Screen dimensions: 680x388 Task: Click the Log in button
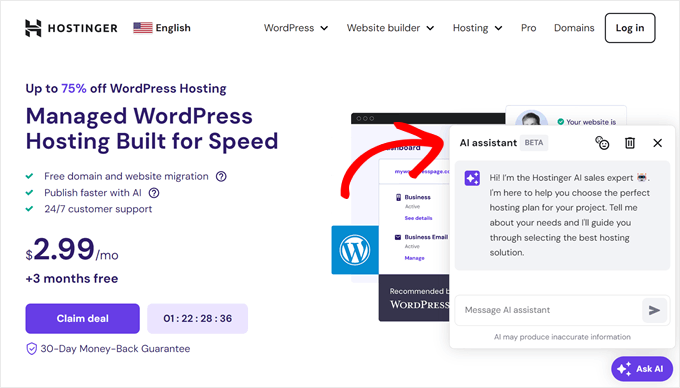point(630,28)
